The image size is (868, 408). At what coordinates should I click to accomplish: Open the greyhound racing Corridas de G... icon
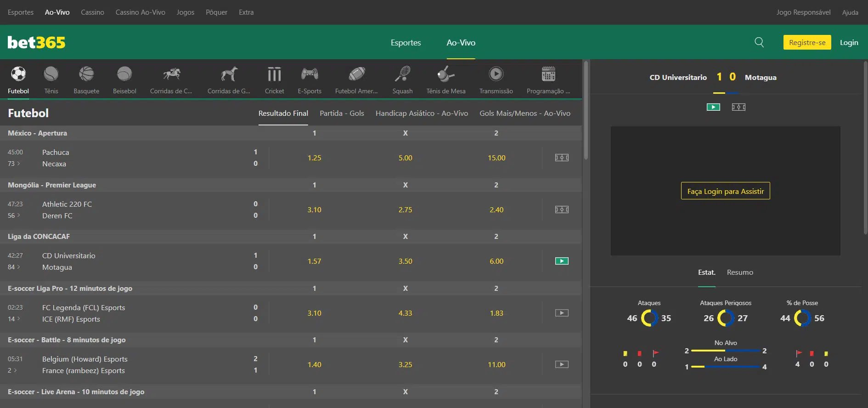click(229, 74)
